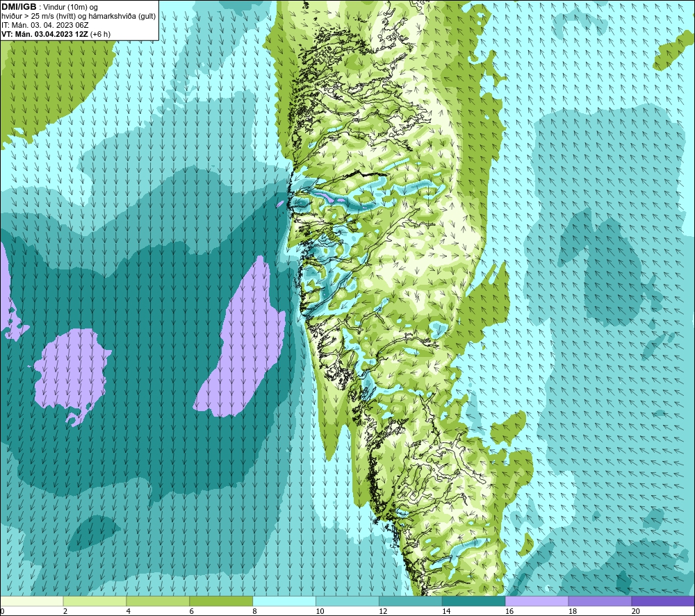Click the turquoise 10–12 m/s legend swatch
The image size is (695, 616).
pos(347,601)
